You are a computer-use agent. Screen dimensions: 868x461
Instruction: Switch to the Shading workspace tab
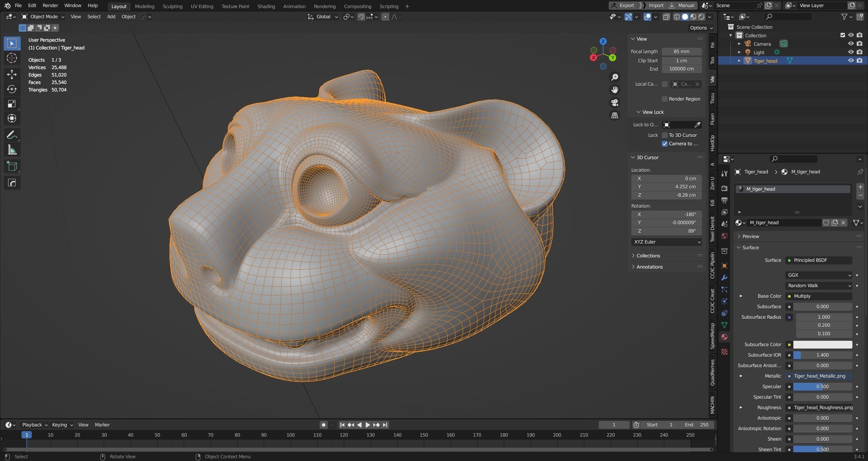tap(266, 6)
